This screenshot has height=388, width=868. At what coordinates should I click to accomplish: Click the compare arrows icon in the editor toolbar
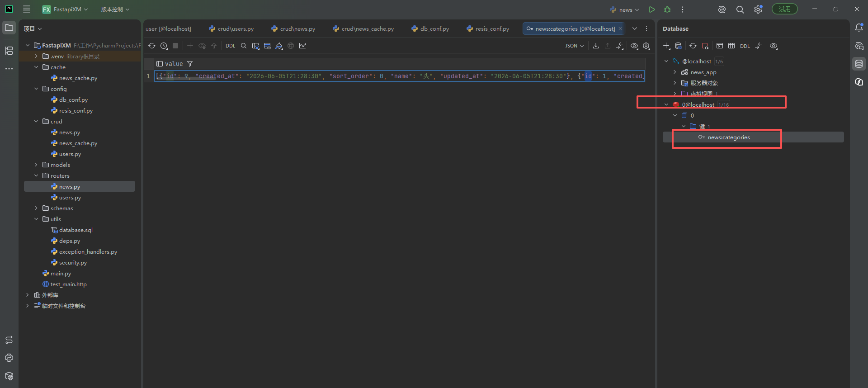(620, 46)
